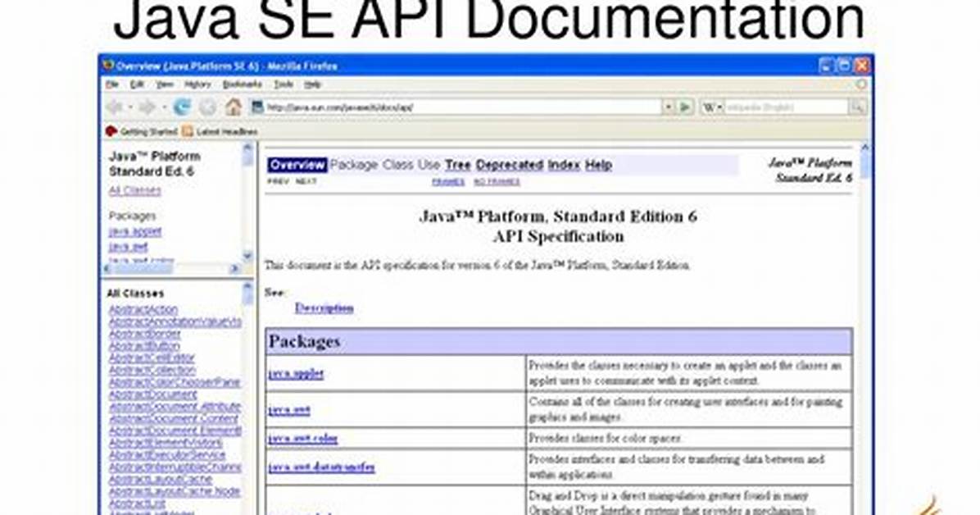The height and width of the screenshot is (515, 980).
Task: Open the AbstractLayoutCache class link
Action: 161,480
